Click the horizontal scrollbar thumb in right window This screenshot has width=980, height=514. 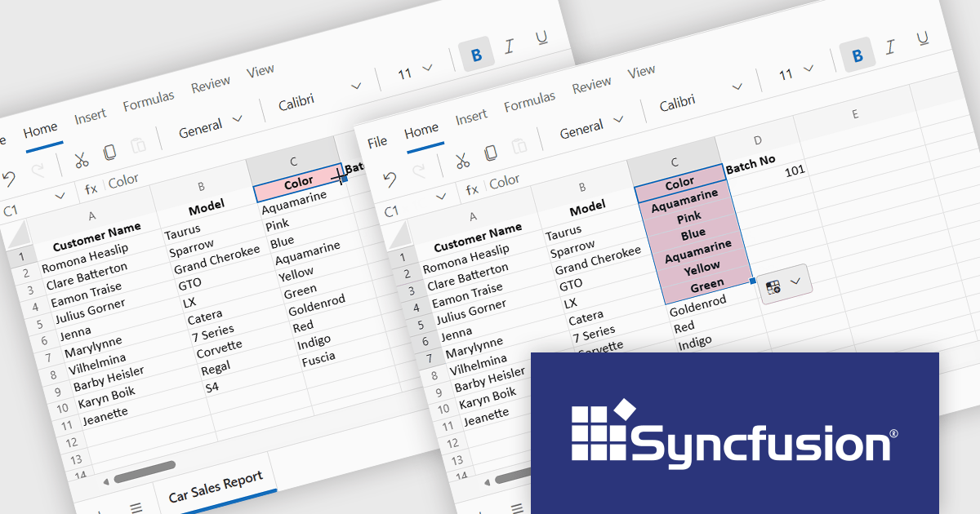pyautogui.click(x=512, y=477)
